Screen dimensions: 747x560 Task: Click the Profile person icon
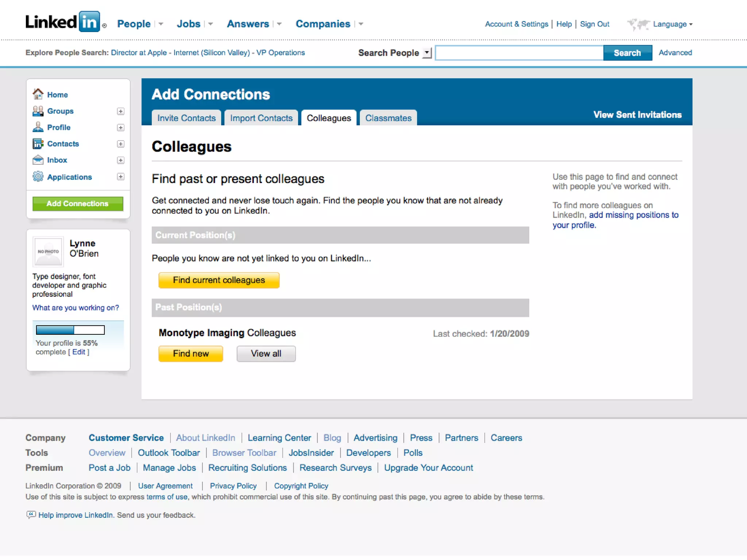38,127
